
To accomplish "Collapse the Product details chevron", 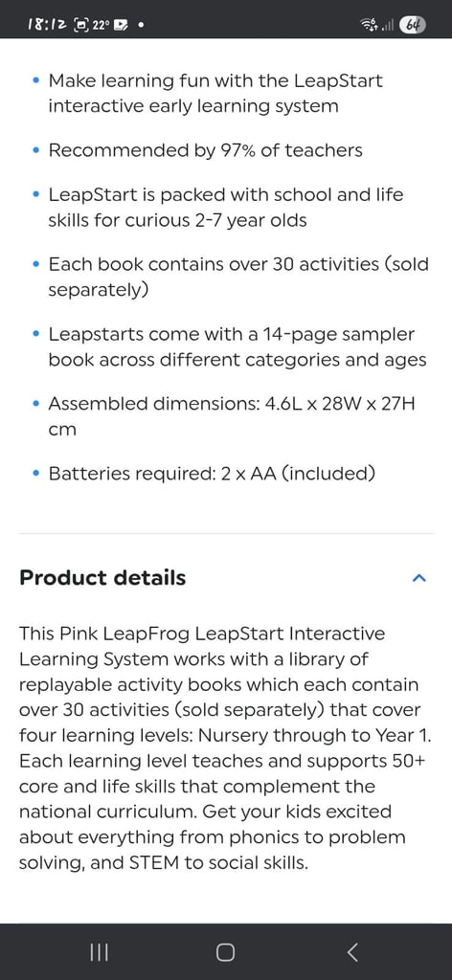I will coord(418,578).
